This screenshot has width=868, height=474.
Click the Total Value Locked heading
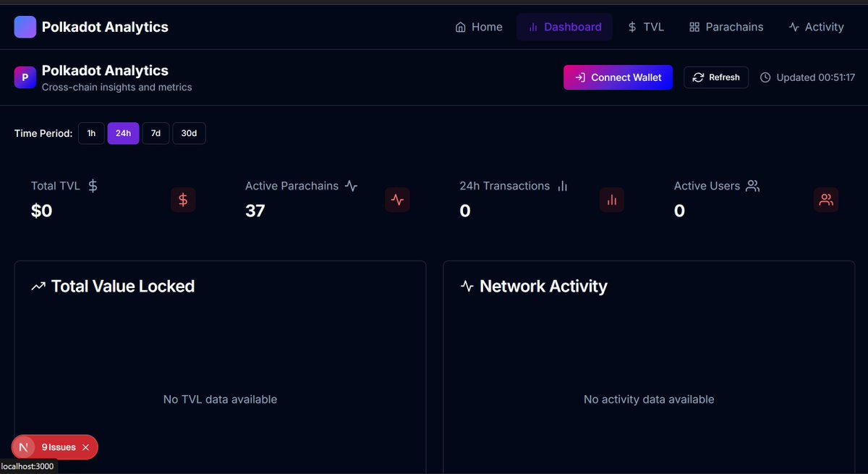point(123,287)
